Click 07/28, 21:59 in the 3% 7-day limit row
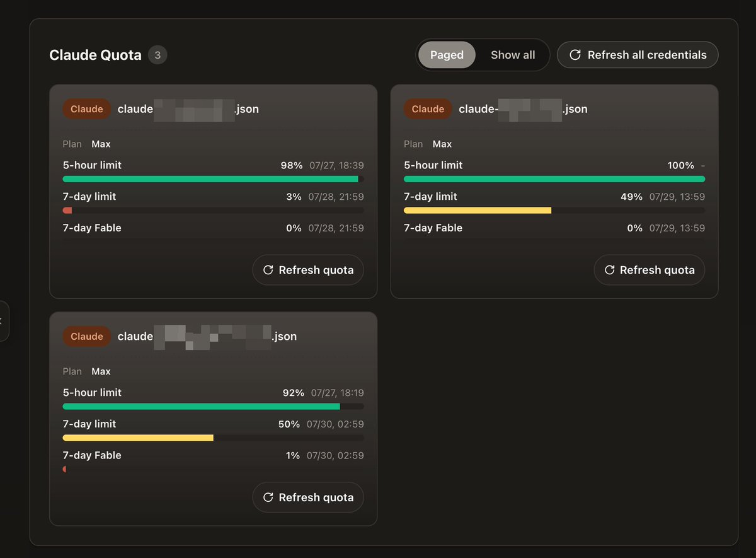The width and height of the screenshot is (756, 558). pos(336,197)
